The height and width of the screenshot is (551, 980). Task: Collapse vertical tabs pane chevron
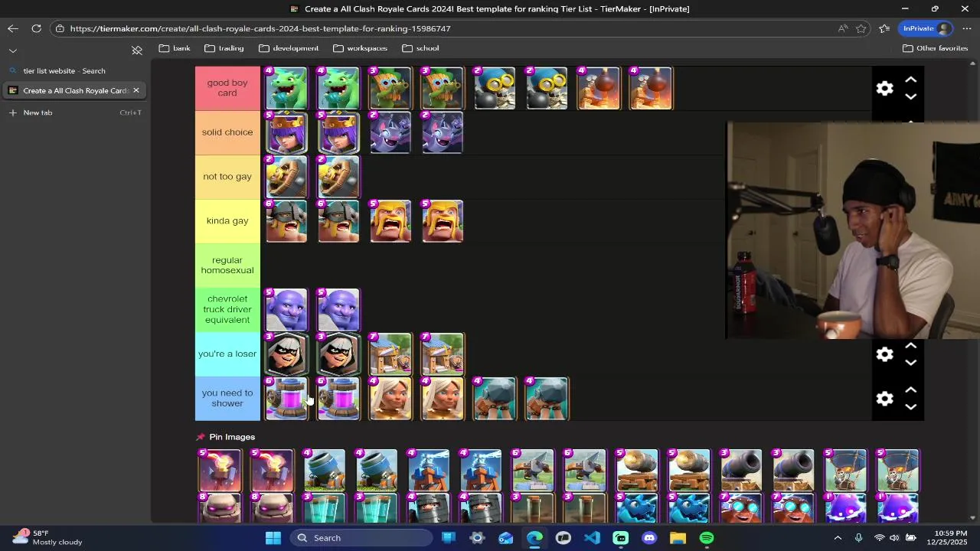[13, 51]
